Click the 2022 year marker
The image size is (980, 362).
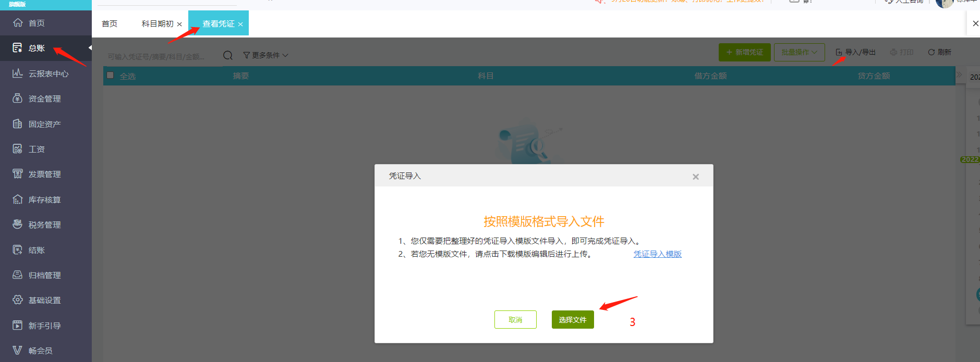pos(970,159)
